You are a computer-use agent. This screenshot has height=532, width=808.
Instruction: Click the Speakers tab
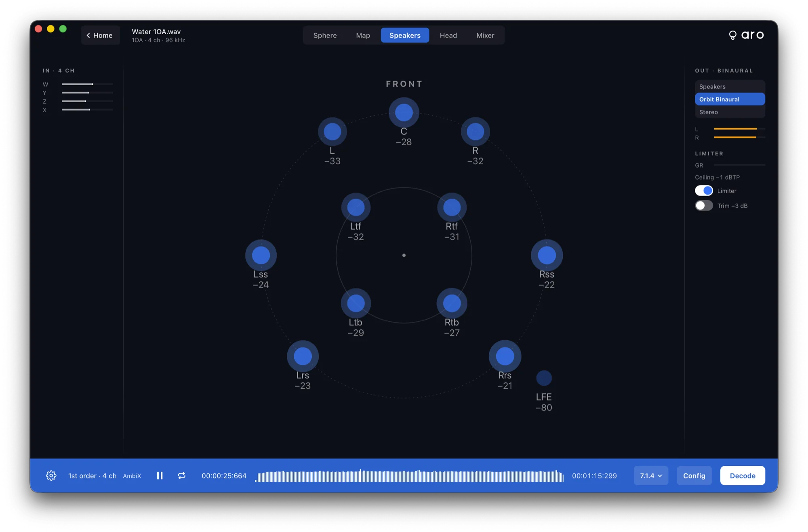point(405,35)
